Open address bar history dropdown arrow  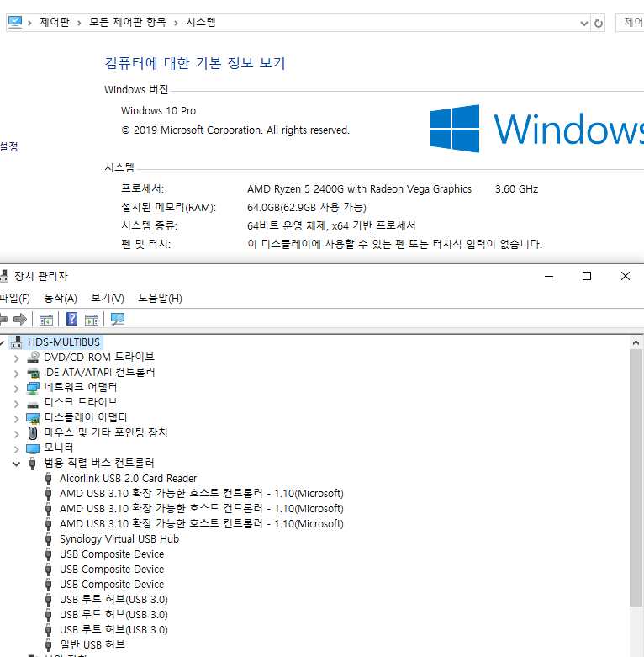tap(584, 24)
